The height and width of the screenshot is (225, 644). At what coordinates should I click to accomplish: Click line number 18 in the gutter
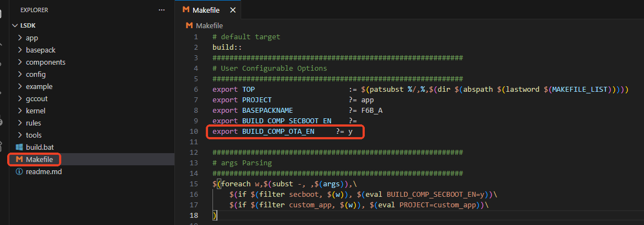tap(194, 215)
